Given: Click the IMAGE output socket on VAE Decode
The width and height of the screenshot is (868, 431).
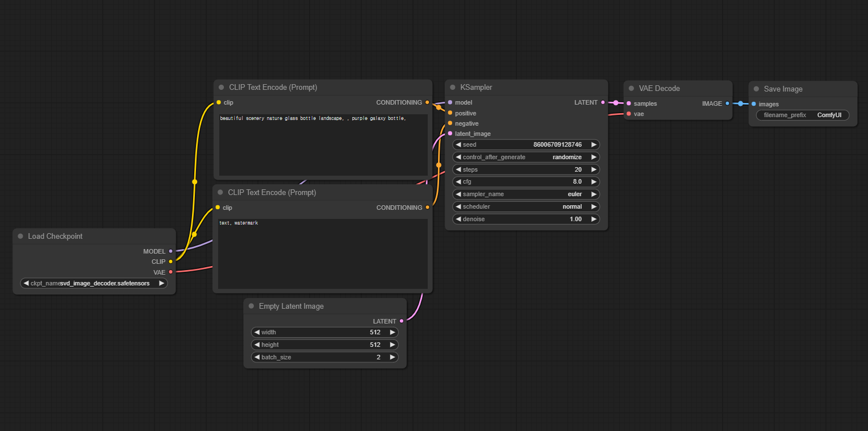Looking at the screenshot, I should tap(728, 103).
